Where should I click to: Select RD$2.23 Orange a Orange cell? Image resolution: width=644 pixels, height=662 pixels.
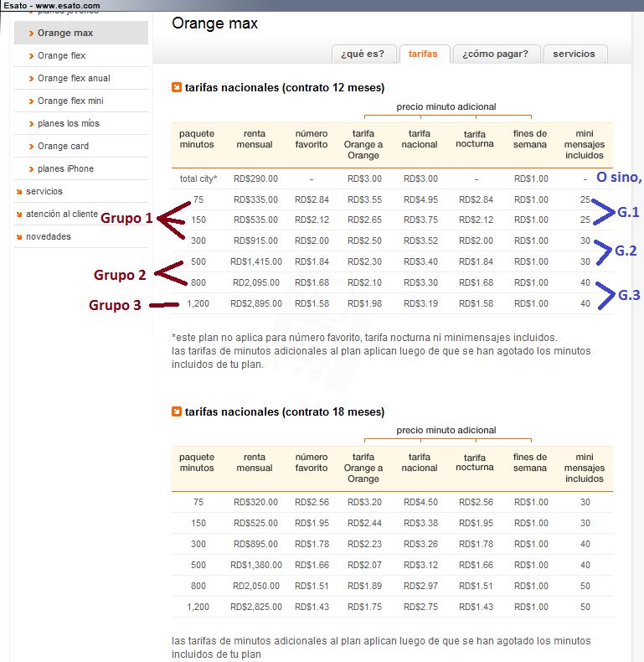point(364,544)
